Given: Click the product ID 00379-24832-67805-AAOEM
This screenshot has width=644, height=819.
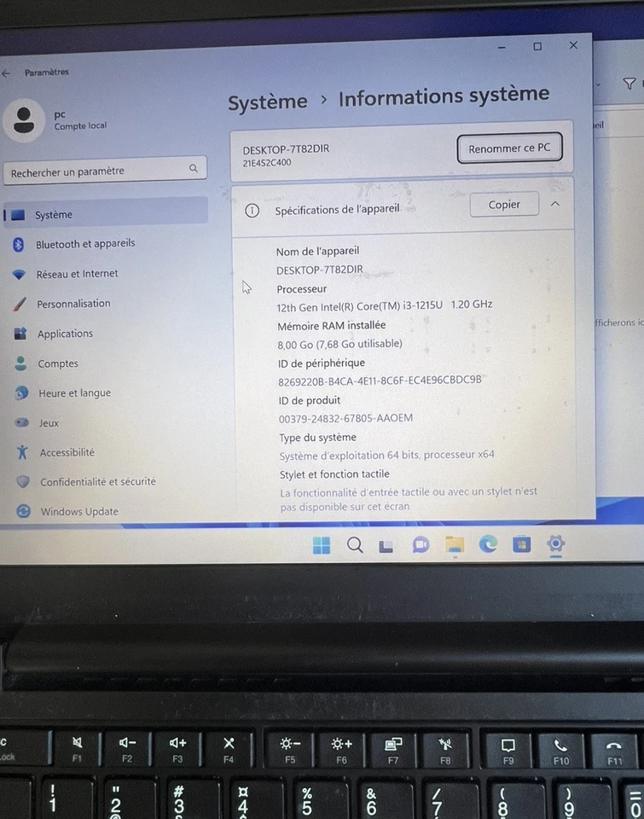Looking at the screenshot, I should [x=345, y=418].
